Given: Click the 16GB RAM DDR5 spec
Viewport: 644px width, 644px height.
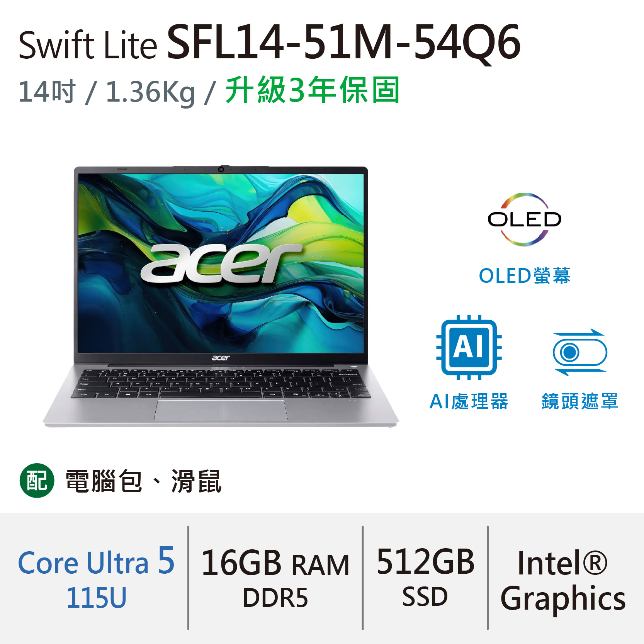Looking at the screenshot, I should point(275,578).
